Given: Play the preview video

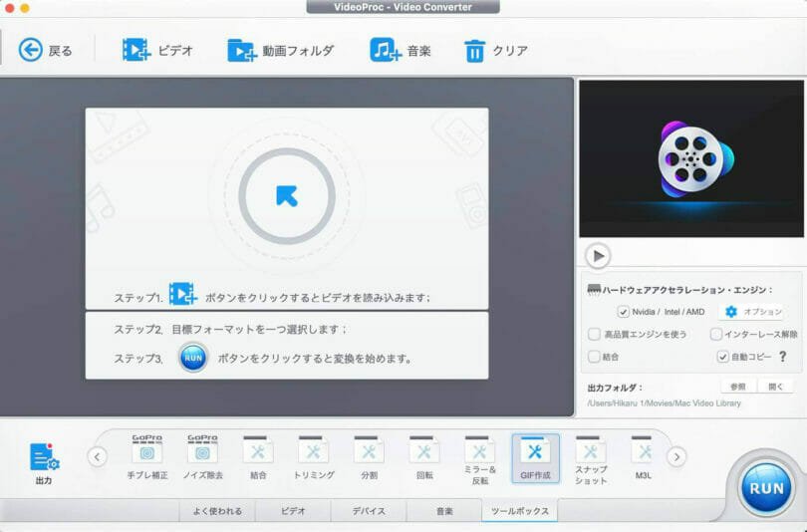Looking at the screenshot, I should click(598, 256).
